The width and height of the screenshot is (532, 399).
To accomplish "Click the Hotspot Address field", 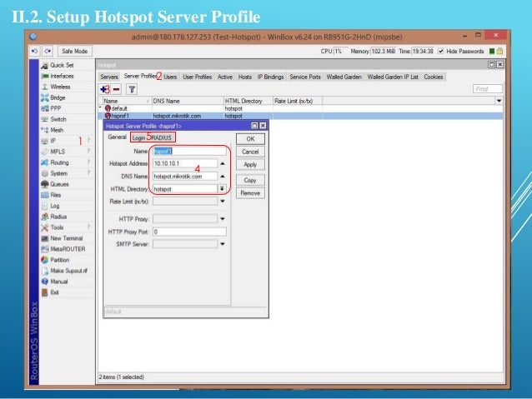I will [x=185, y=163].
